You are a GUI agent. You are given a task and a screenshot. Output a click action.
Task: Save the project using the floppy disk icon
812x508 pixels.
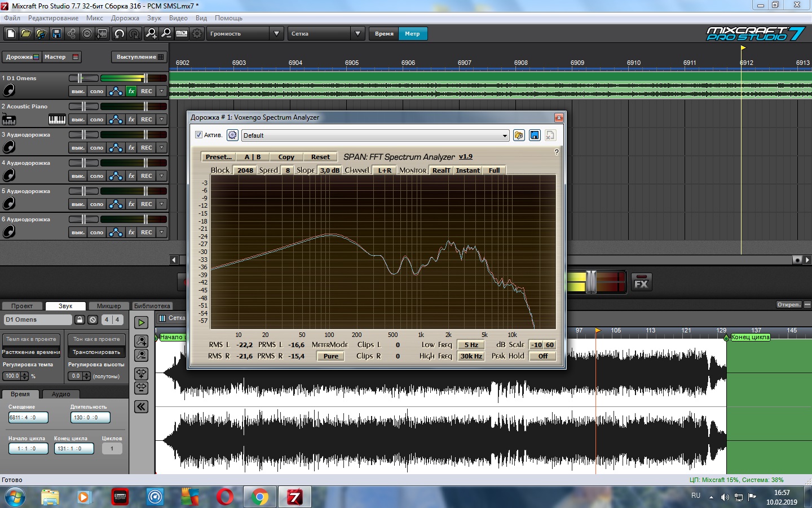(x=56, y=34)
